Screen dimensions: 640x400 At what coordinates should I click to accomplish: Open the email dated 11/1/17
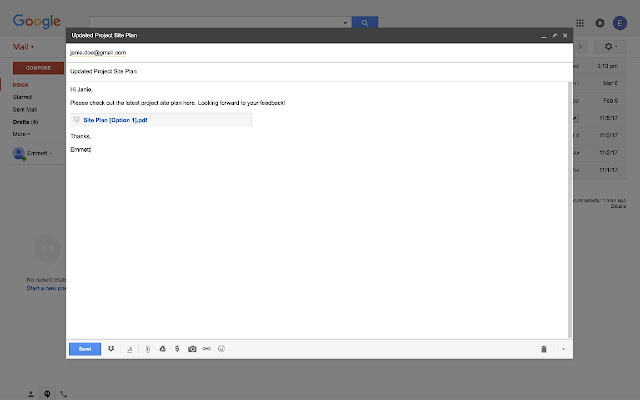[599, 170]
